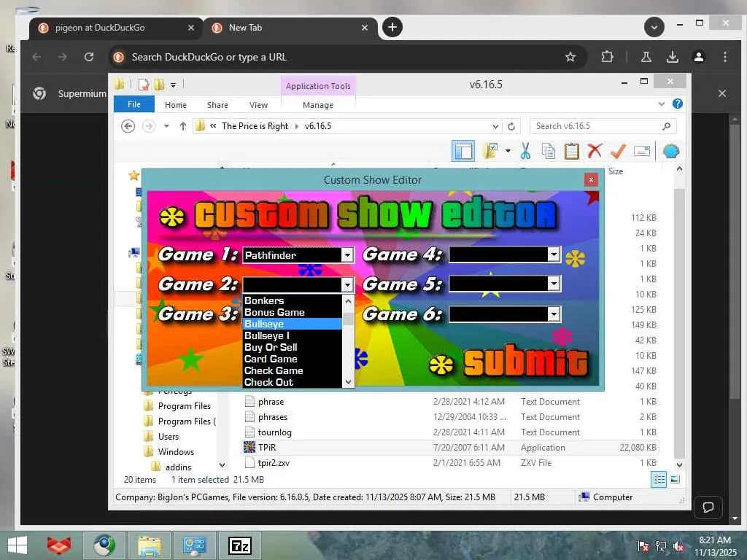The image size is (747, 560).
Task: Click the muted volume tray icon
Action: coord(678,547)
